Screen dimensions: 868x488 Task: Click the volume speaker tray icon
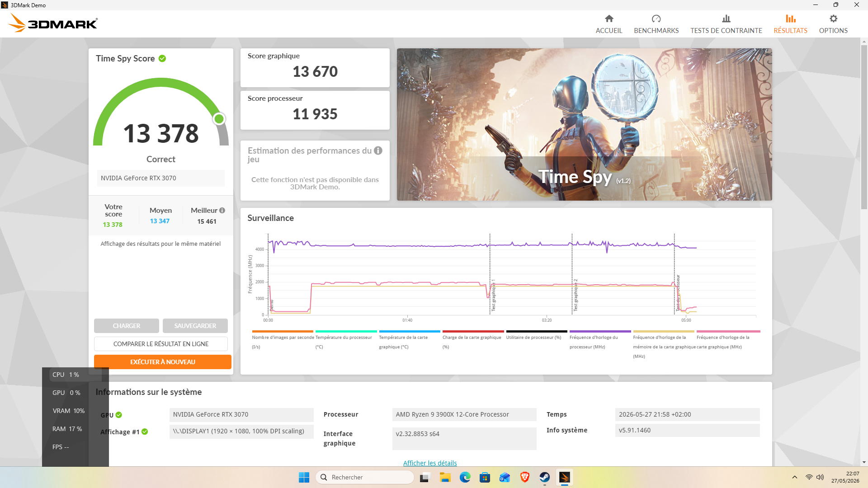click(x=820, y=477)
